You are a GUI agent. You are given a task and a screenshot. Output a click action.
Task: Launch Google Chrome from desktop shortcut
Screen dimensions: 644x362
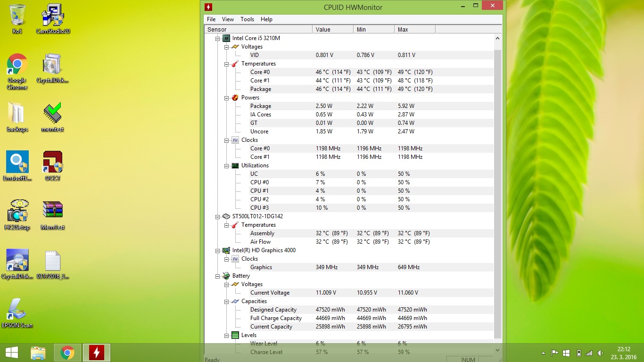[x=17, y=72]
